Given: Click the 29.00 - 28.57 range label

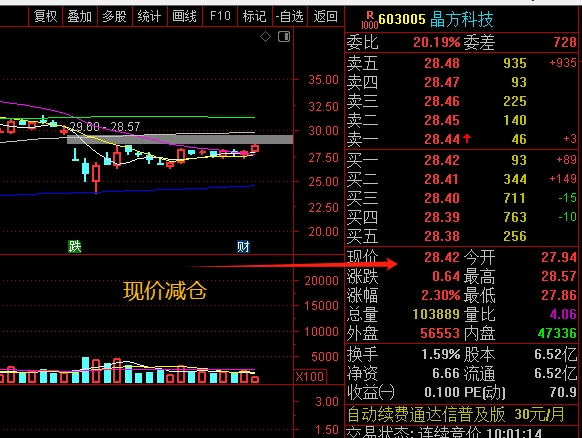Looking at the screenshot, I should [105, 127].
